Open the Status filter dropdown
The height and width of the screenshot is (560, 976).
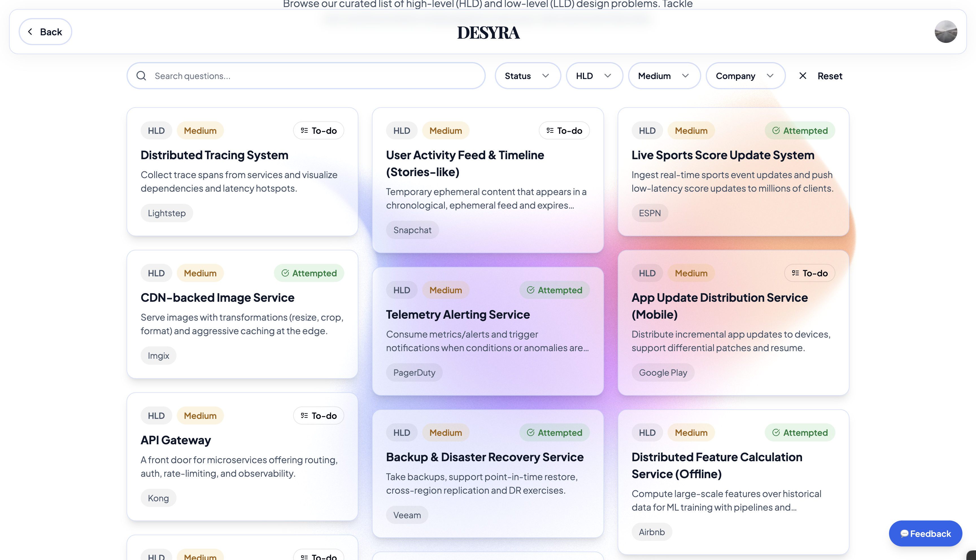pos(528,75)
